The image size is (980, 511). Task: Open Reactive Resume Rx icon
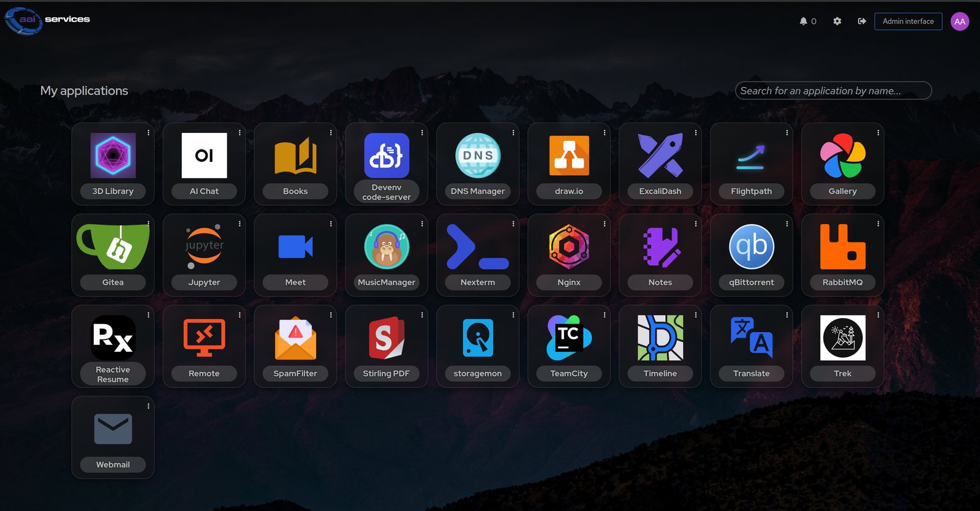[113, 338]
